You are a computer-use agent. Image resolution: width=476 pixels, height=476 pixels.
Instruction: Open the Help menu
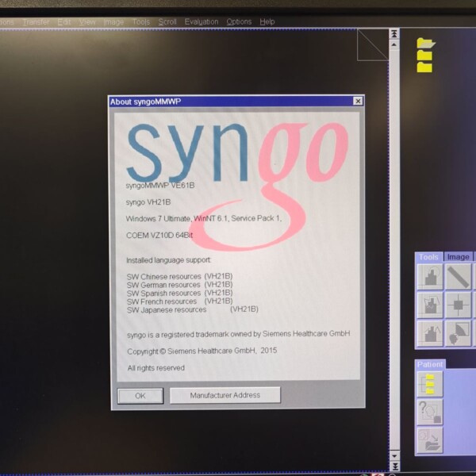point(267,22)
